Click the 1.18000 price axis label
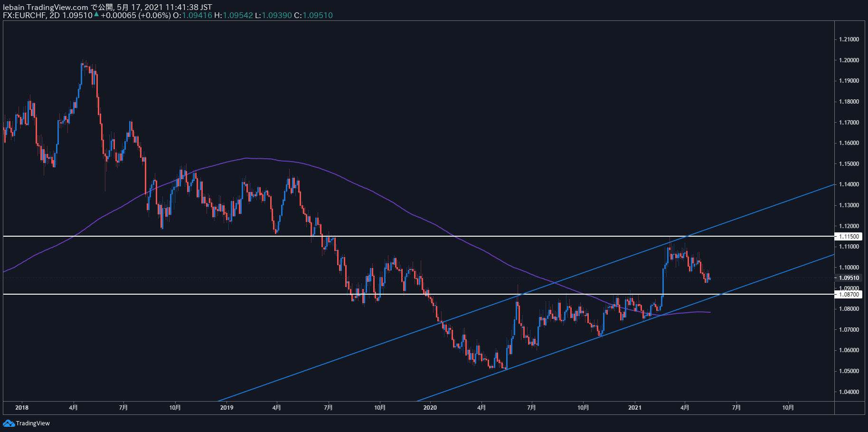Image resolution: width=868 pixels, height=432 pixels. [x=849, y=101]
